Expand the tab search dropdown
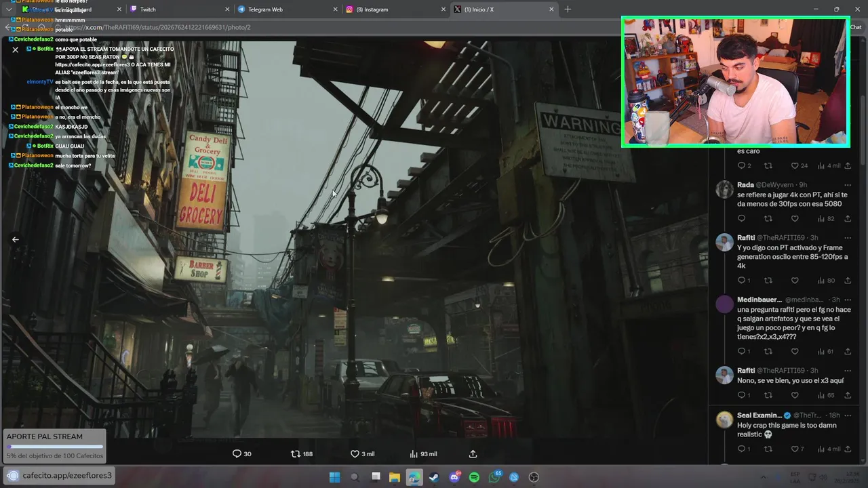This screenshot has width=868, height=488. [8, 9]
